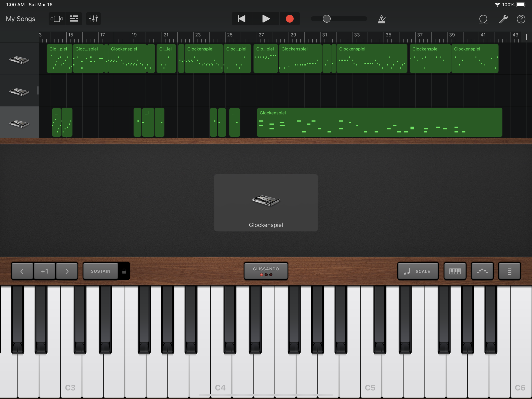532x399 pixels.
Task: Open the instrument browser icon
Action: pyautogui.click(x=57, y=19)
